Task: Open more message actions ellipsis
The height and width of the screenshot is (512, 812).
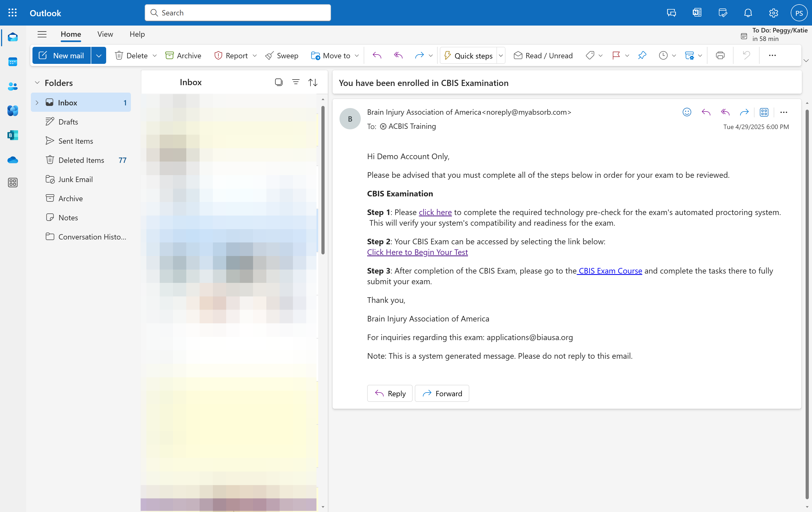Action: click(x=784, y=112)
